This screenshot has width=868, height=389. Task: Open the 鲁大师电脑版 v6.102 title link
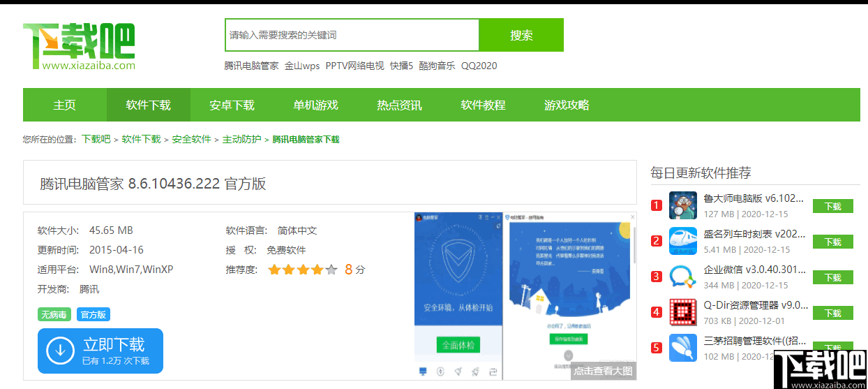pyautogui.click(x=754, y=198)
